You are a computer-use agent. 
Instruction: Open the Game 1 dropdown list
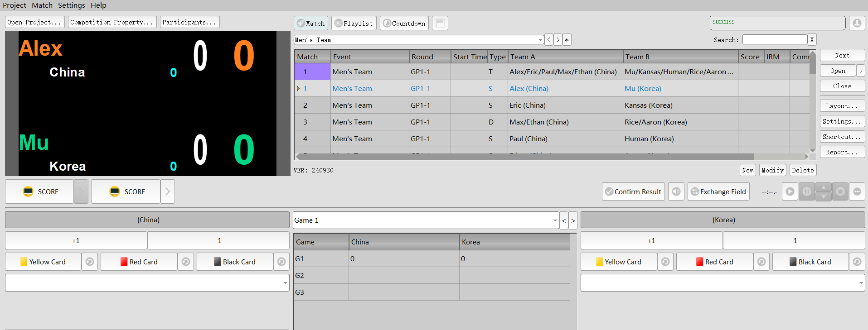coord(555,220)
